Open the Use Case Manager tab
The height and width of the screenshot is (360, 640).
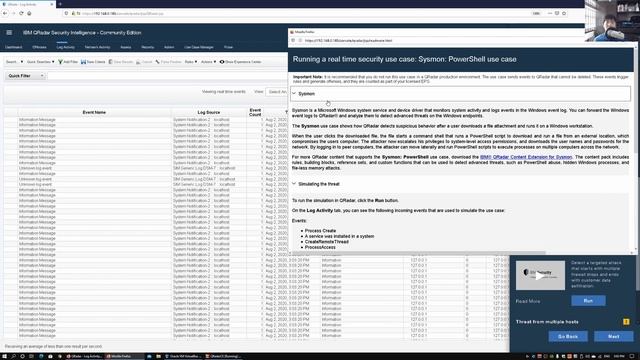point(199,47)
